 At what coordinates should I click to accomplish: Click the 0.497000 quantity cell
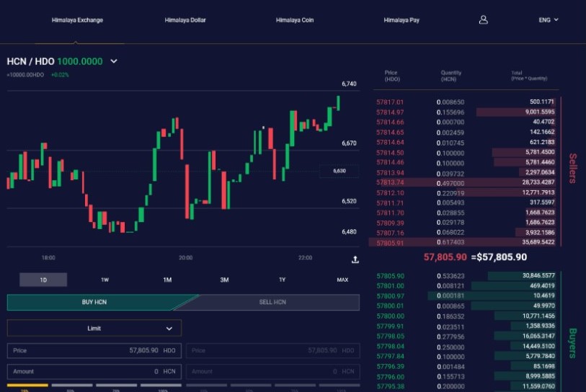click(x=450, y=183)
